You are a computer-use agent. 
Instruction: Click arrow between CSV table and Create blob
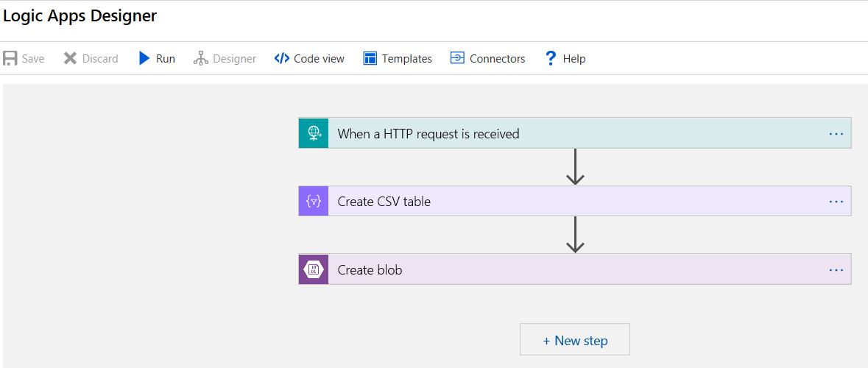575,235
